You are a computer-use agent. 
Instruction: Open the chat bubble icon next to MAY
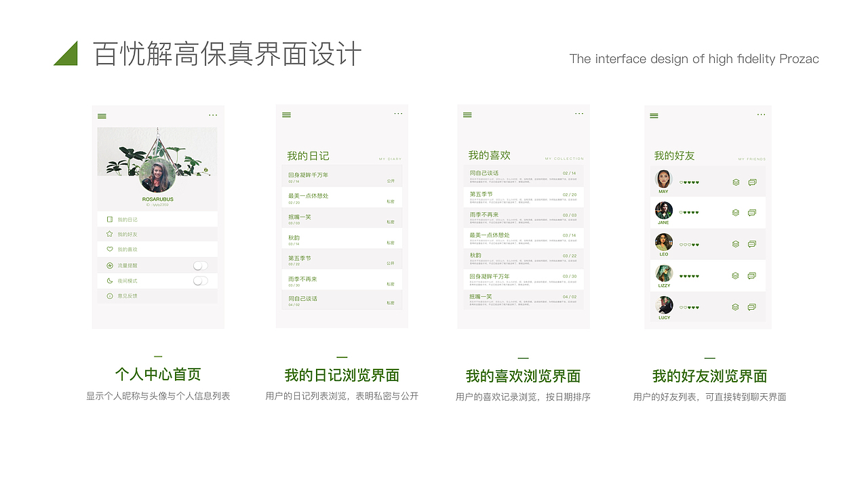tap(751, 182)
